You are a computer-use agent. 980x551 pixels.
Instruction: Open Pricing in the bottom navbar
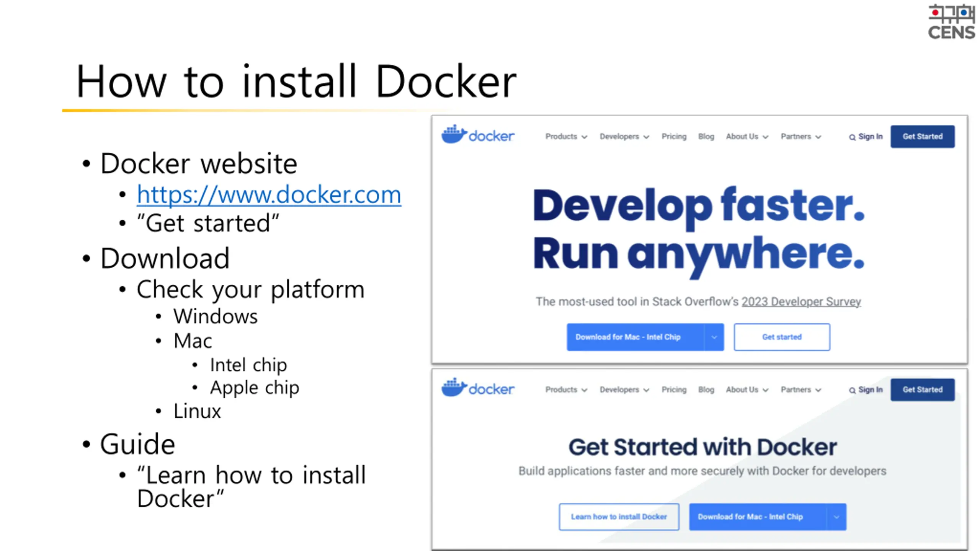pos(674,390)
